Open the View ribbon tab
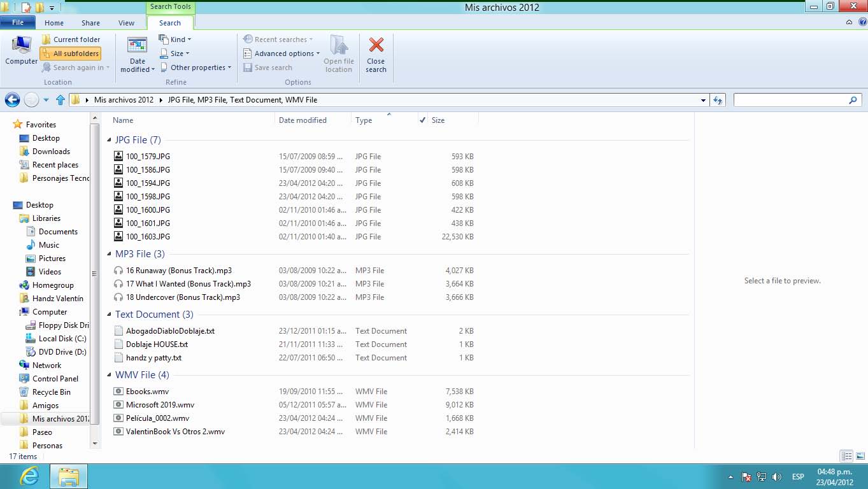868x489 pixels. click(126, 23)
